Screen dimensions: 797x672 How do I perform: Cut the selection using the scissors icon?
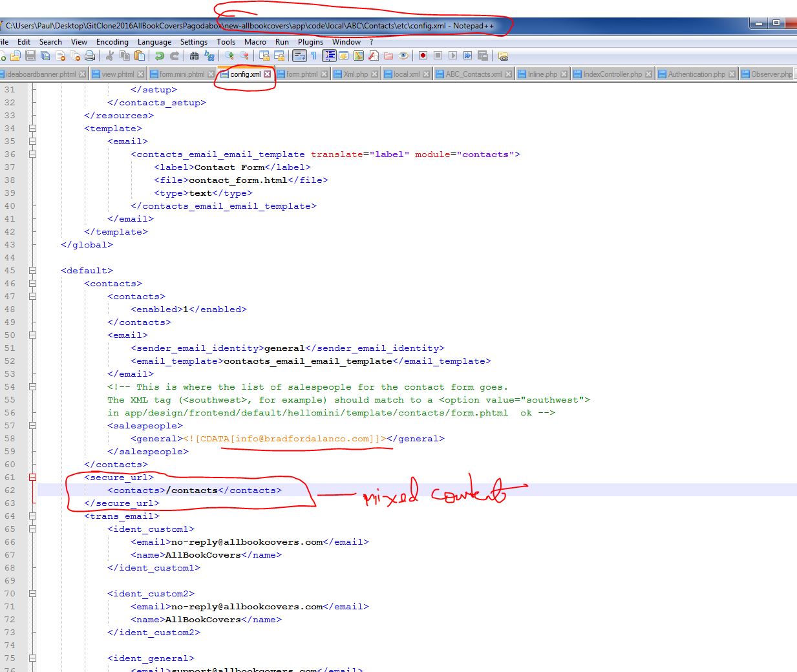110,56
